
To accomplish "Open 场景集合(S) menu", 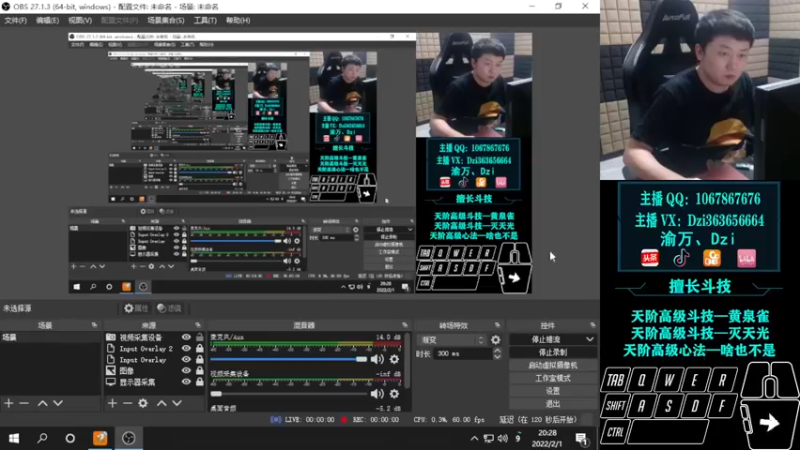I will pos(165,20).
